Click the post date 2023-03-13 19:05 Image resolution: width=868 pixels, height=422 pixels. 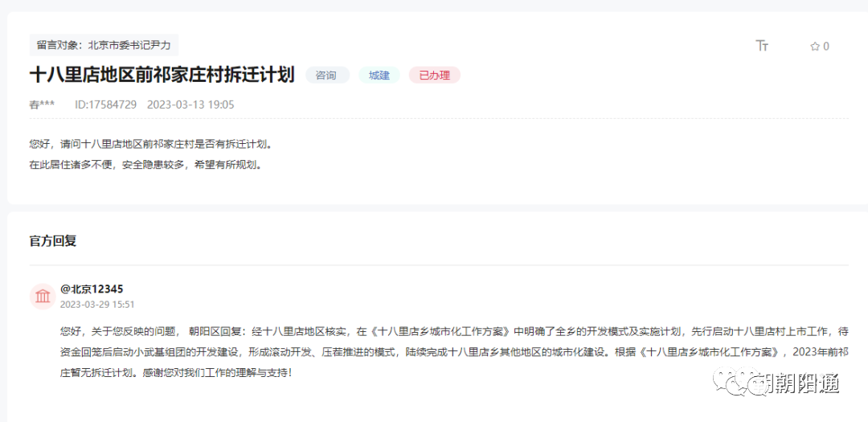(x=190, y=104)
